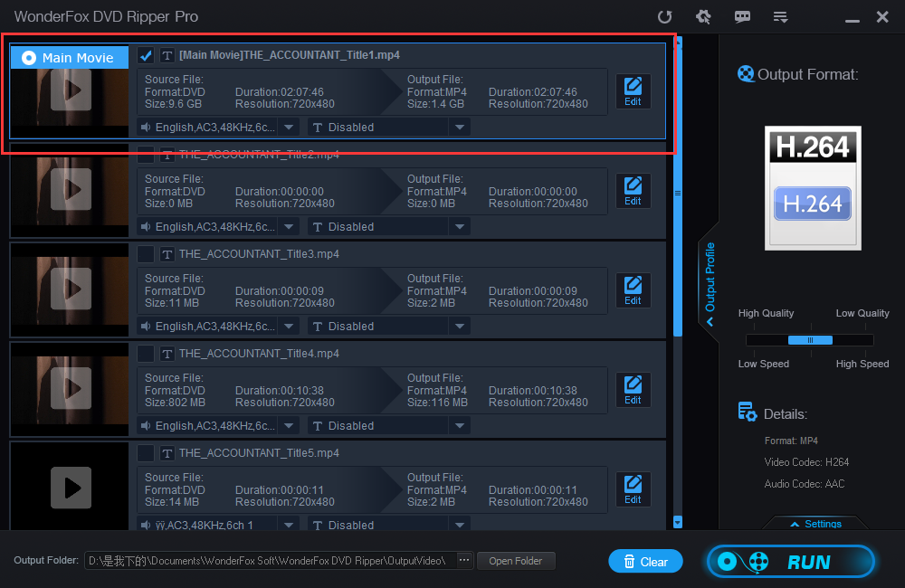Expand the Settings tab at bottom right
Viewport: 905px width, 588px height.
[x=815, y=524]
